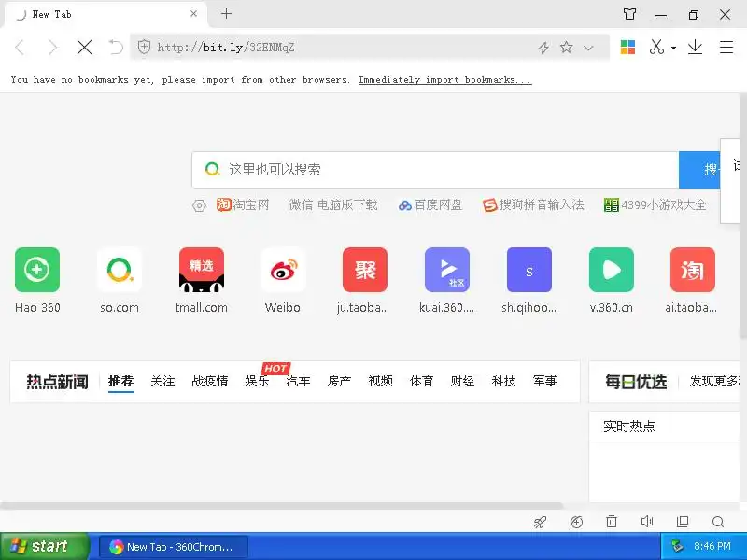Image resolution: width=747 pixels, height=560 pixels.
Task: Open the 4399小游戏大全 link
Action: (655, 204)
